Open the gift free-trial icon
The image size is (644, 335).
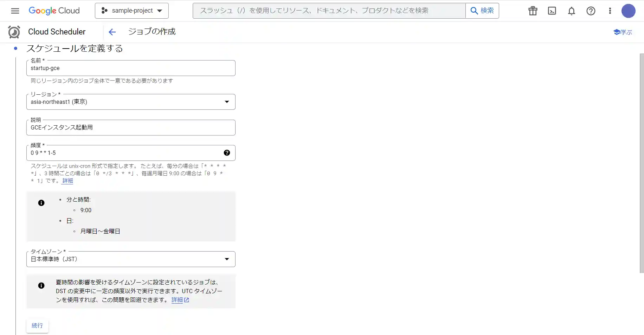[x=533, y=11]
